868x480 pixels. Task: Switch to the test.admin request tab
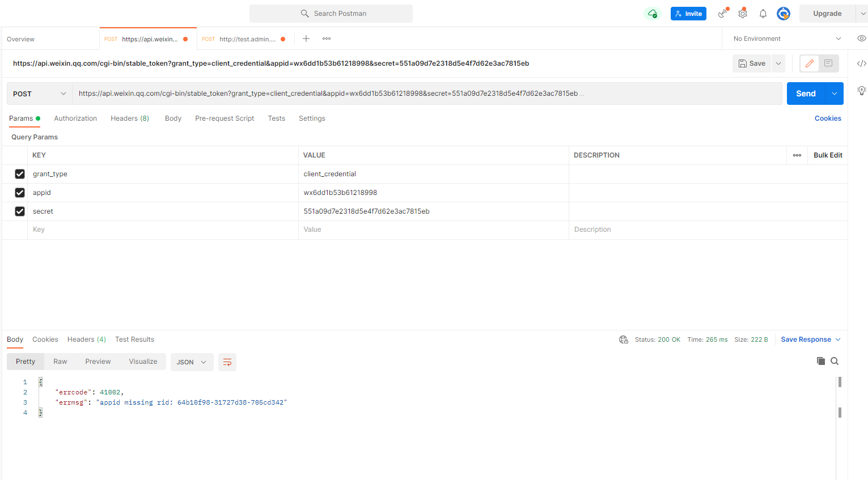245,39
